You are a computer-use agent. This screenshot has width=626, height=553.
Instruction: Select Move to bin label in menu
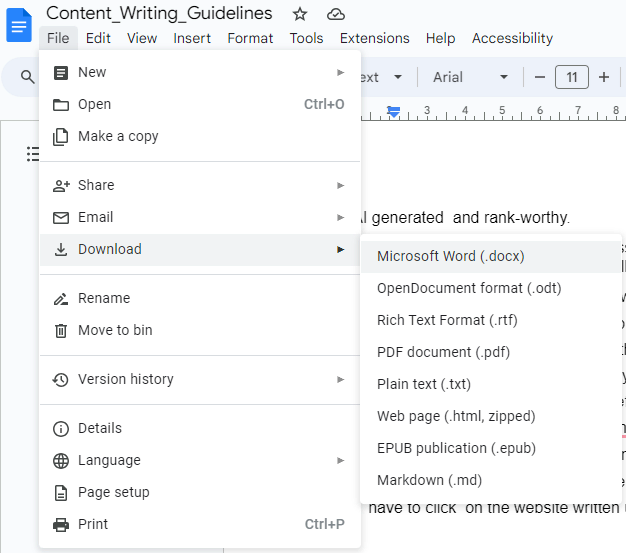click(x=115, y=331)
